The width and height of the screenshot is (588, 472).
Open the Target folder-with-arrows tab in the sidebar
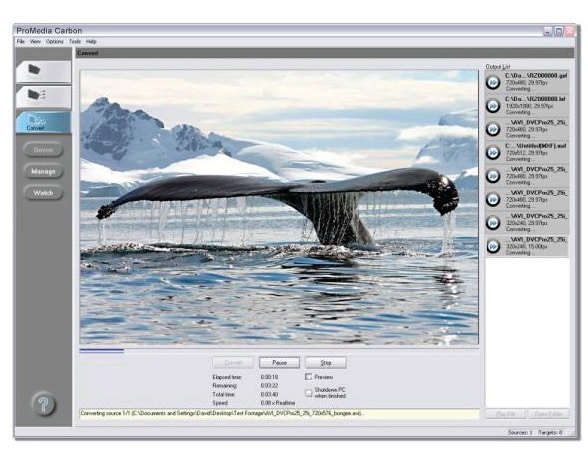[x=44, y=96]
